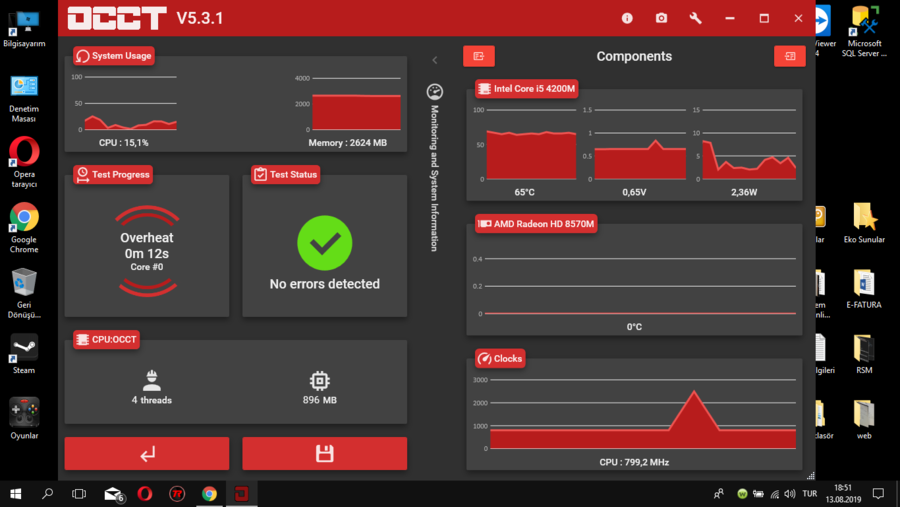Click the 'Components' heading
The image size is (900, 507).
[634, 56]
